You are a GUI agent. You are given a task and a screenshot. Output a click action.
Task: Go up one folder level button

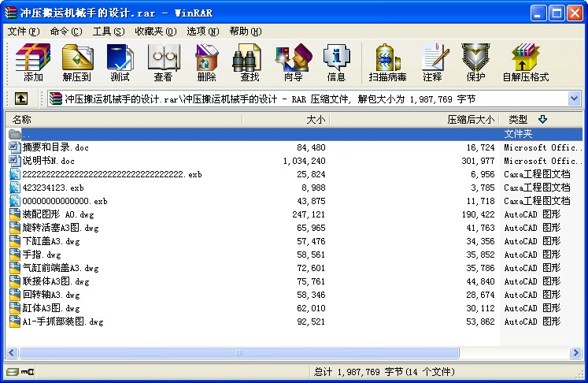(x=20, y=99)
